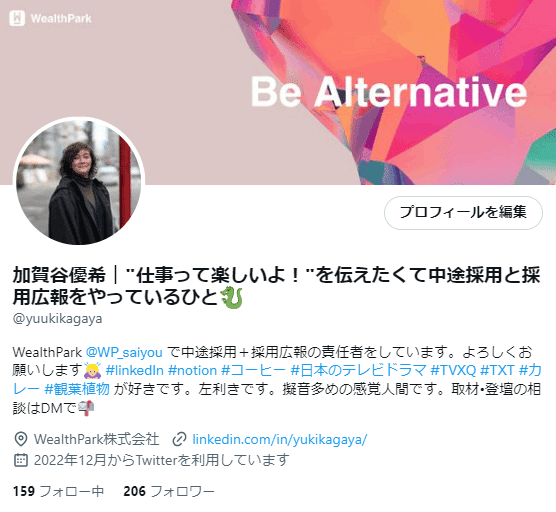Screen dimensions: 556x512
Task: Open the #コーヒー hashtag
Action: pos(253,371)
